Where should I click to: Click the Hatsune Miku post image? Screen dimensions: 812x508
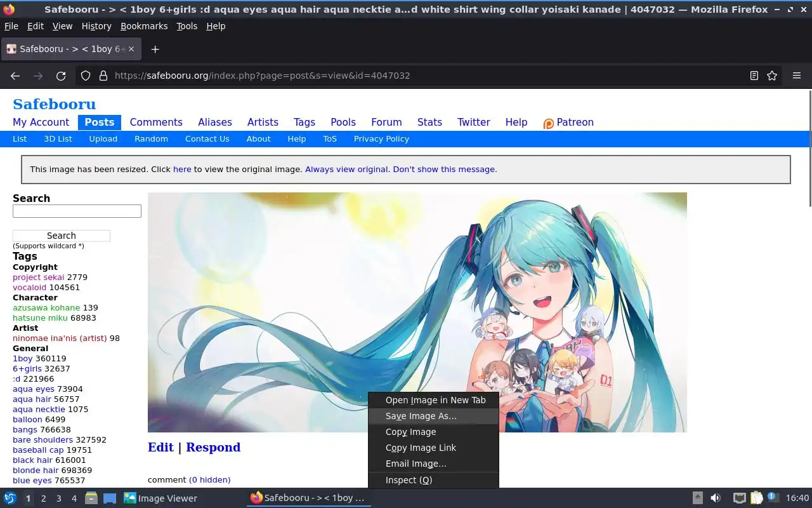coord(417,312)
